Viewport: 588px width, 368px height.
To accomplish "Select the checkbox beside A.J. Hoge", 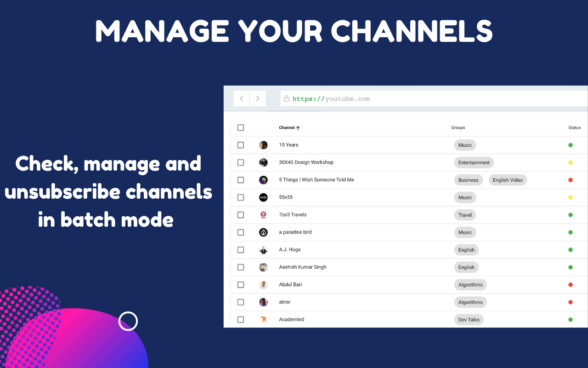I will (240, 250).
